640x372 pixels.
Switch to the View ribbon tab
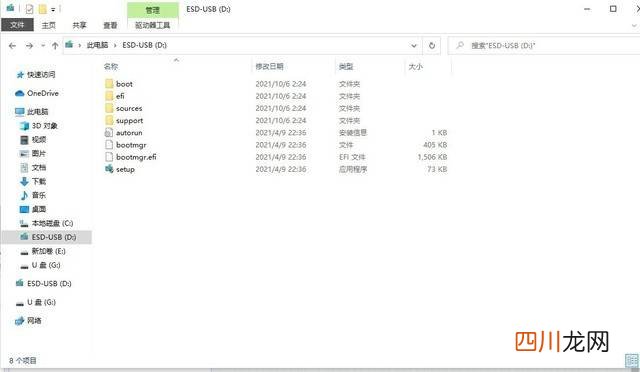(x=110, y=25)
